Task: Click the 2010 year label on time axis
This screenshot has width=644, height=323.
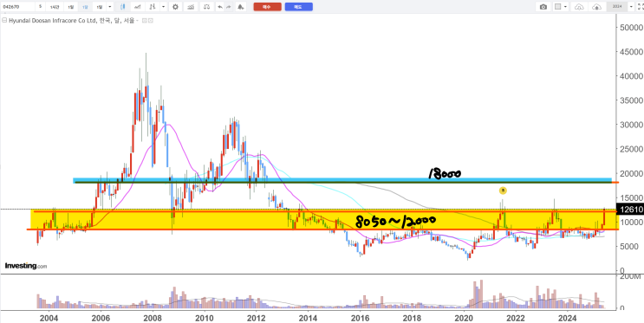Action: click(x=205, y=318)
